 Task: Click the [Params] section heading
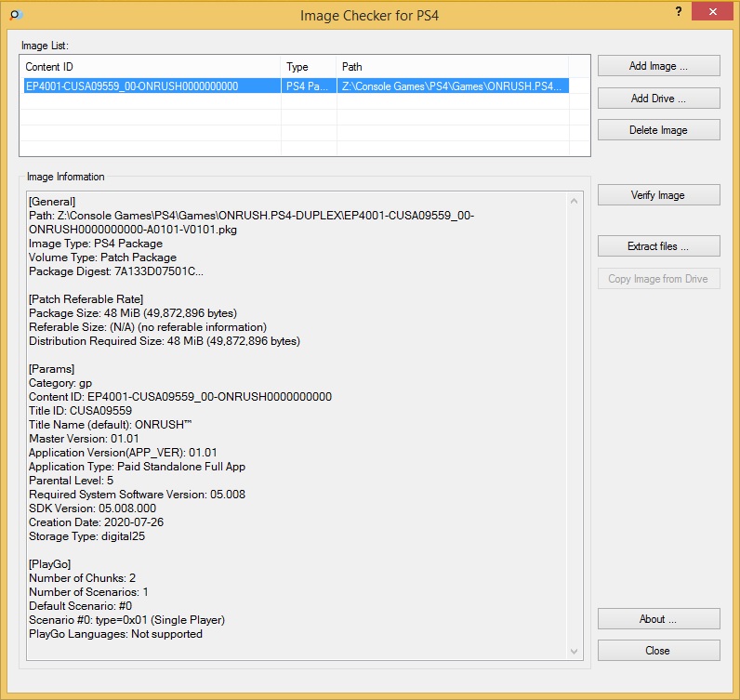(51, 369)
